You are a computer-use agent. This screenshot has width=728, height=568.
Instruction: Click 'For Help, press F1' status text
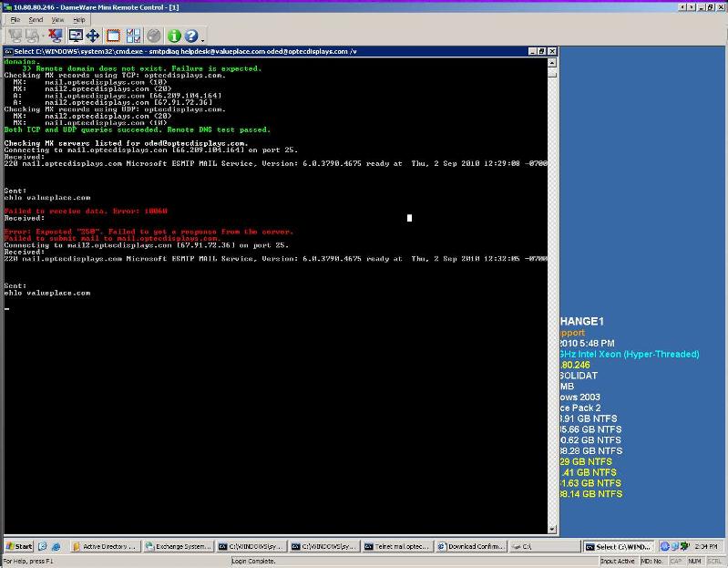tap(28, 561)
